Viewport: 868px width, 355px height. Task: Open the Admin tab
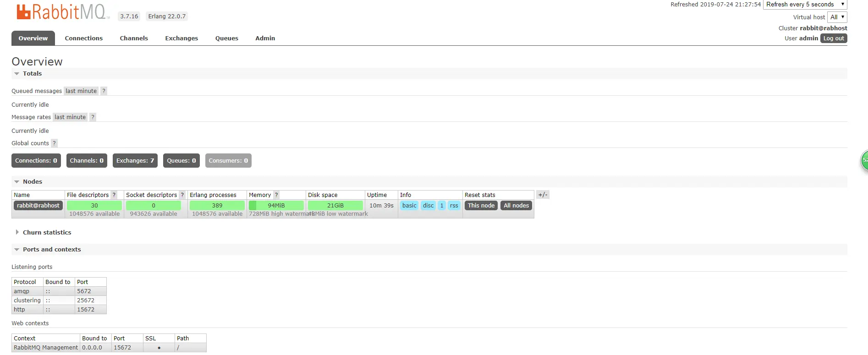[265, 38]
